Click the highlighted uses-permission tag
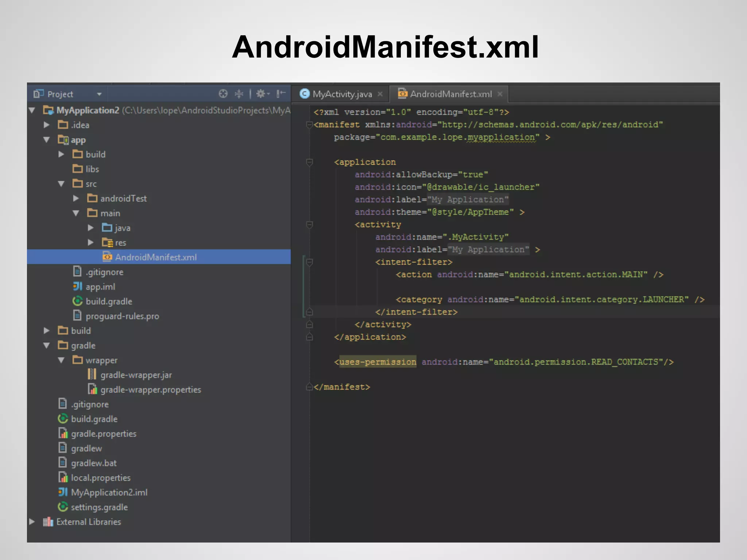 (x=378, y=362)
